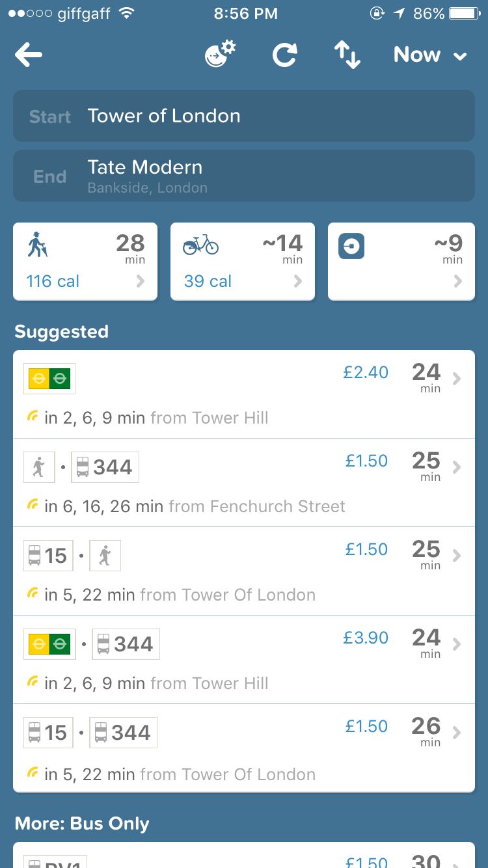This screenshot has width=488, height=868.
Task: Open journey options settings icon
Action: pos(220,55)
